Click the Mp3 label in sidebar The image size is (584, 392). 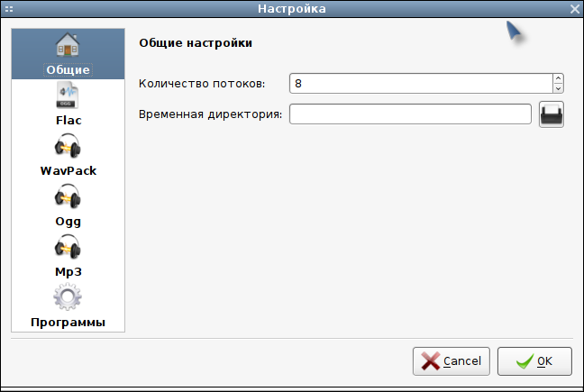(x=68, y=272)
